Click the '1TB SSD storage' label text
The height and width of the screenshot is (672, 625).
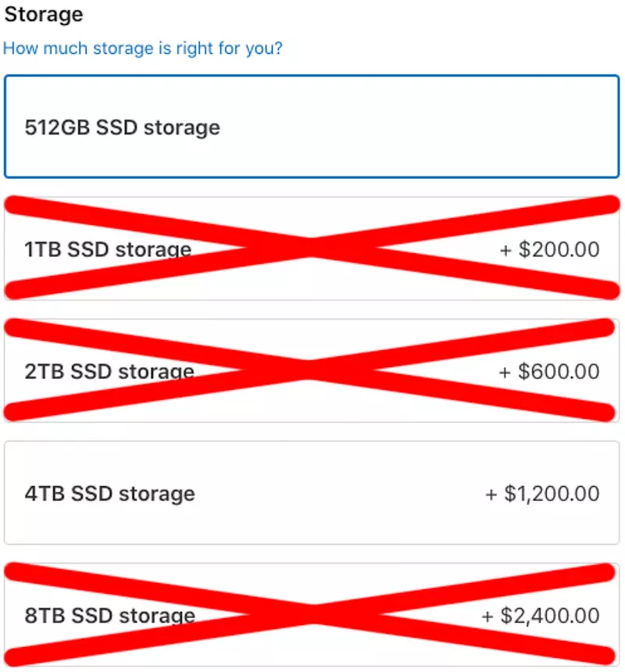108,249
